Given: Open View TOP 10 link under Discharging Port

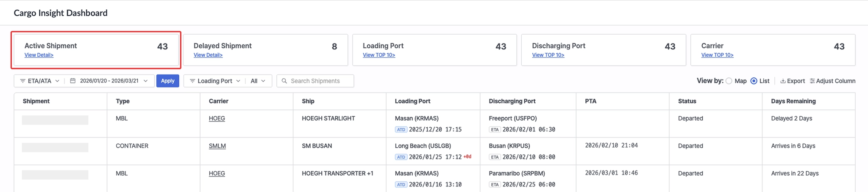Looking at the screenshot, I should coord(548,55).
